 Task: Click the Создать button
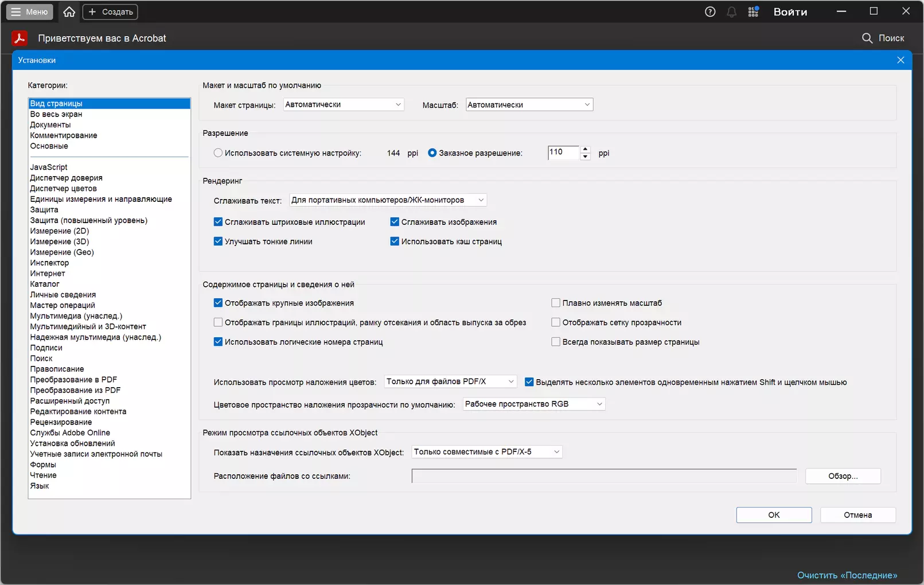(110, 11)
